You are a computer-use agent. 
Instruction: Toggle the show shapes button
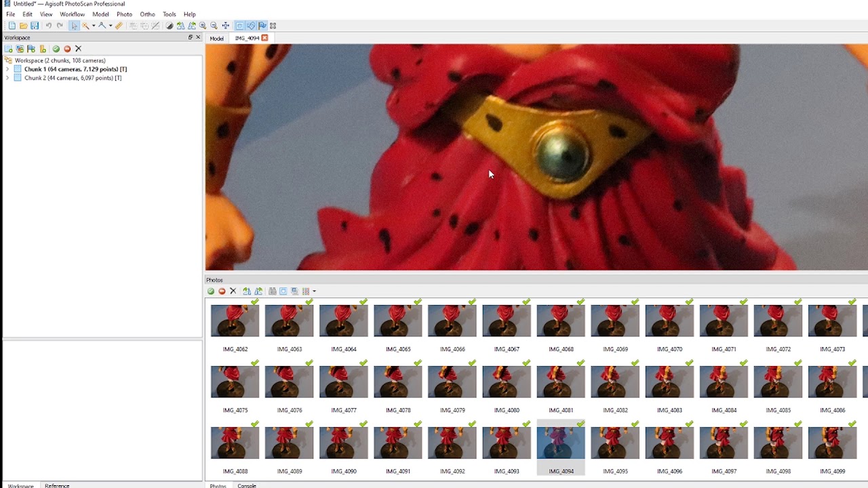251,26
